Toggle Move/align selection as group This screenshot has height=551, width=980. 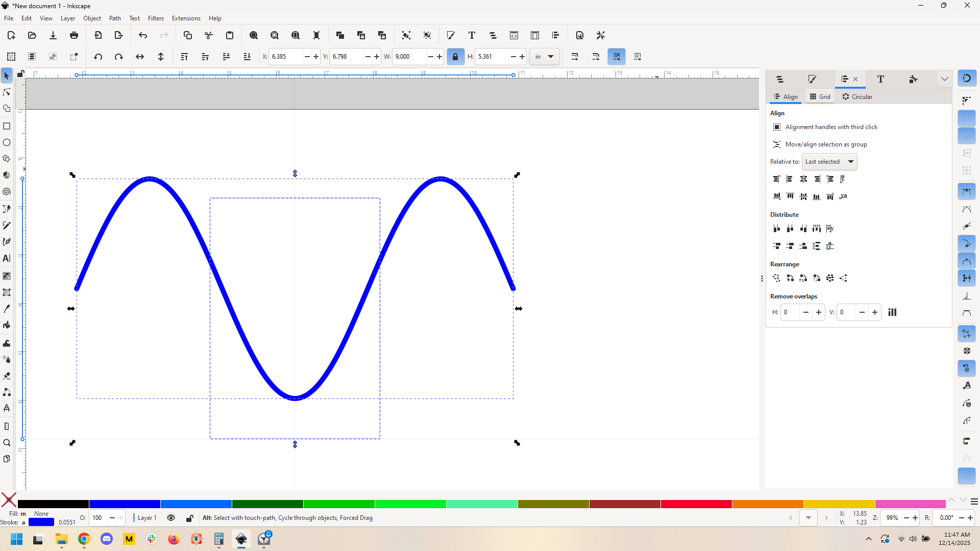pyautogui.click(x=777, y=144)
